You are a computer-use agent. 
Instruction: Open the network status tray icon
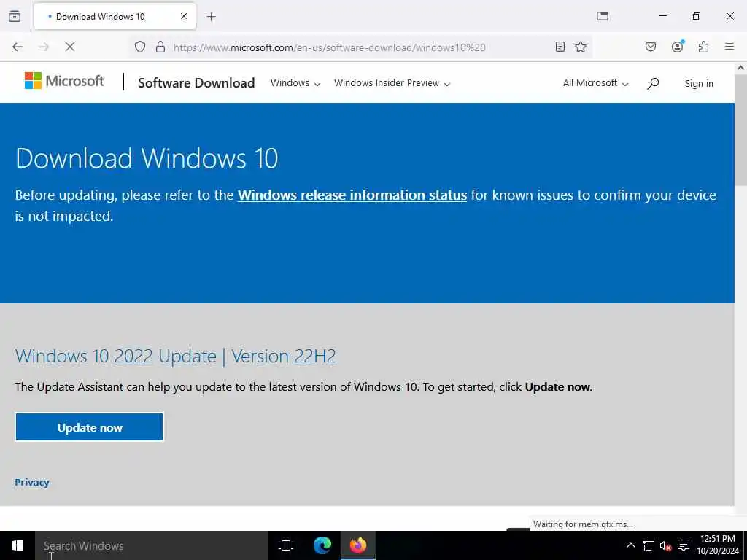click(648, 545)
